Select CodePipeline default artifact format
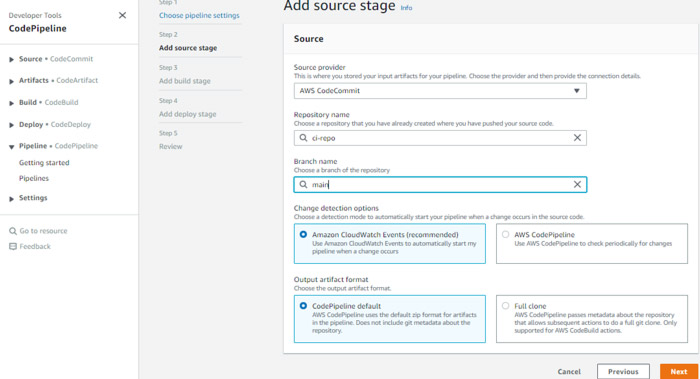Image resolution: width=700 pixels, height=379 pixels. tap(390, 319)
